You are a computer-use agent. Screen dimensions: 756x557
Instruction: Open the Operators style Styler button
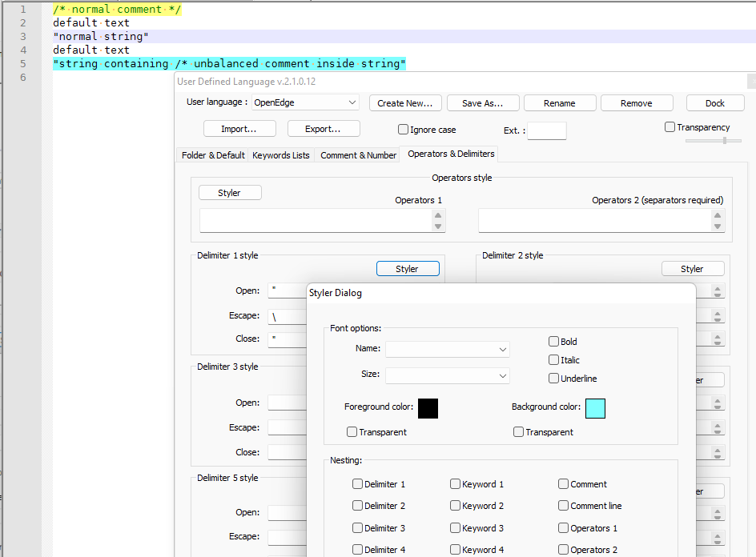(x=230, y=193)
